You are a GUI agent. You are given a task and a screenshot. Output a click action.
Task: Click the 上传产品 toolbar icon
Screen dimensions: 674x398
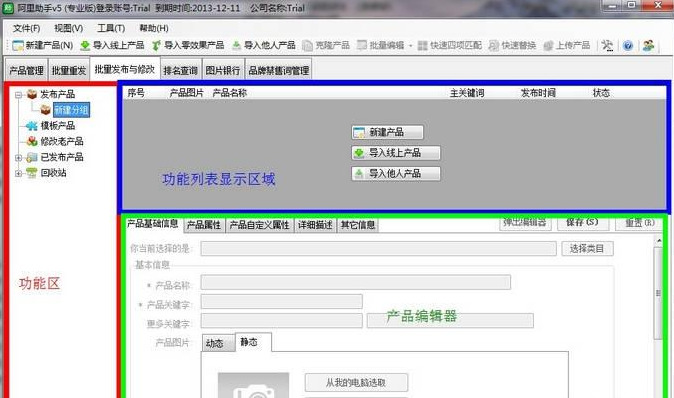(x=548, y=45)
